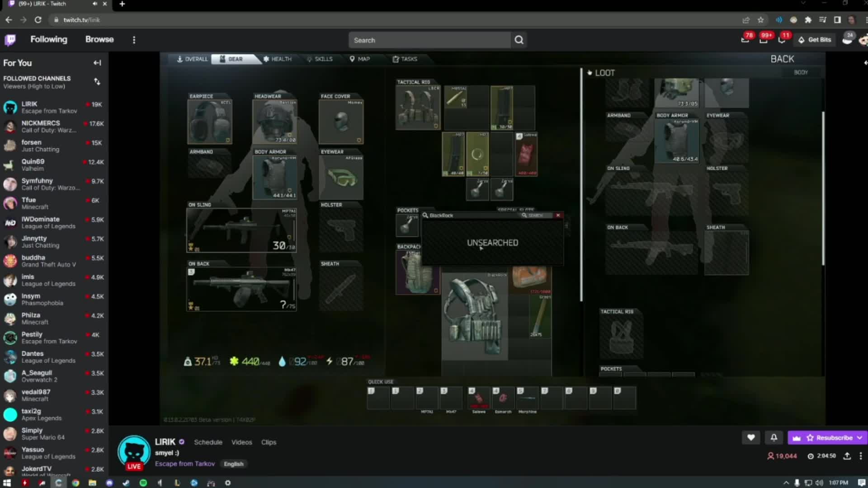Open LIRIK's Videos page
868x488 pixels.
coord(241,442)
